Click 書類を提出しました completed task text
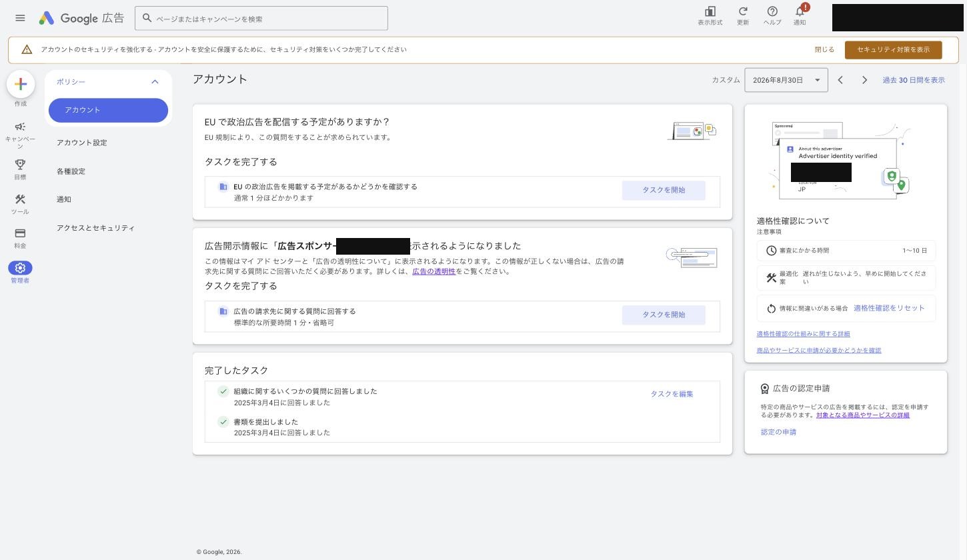Screen dimensions: 967x560 pyautogui.click(x=265, y=422)
